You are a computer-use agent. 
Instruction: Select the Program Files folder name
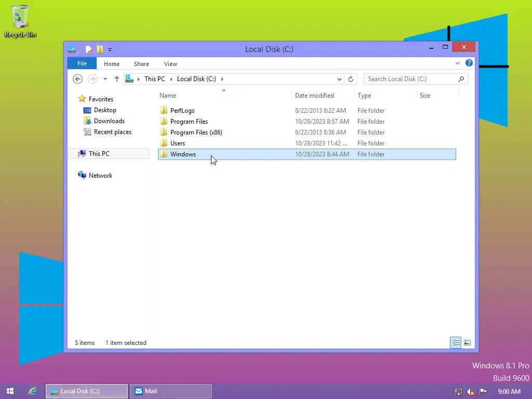189,122
